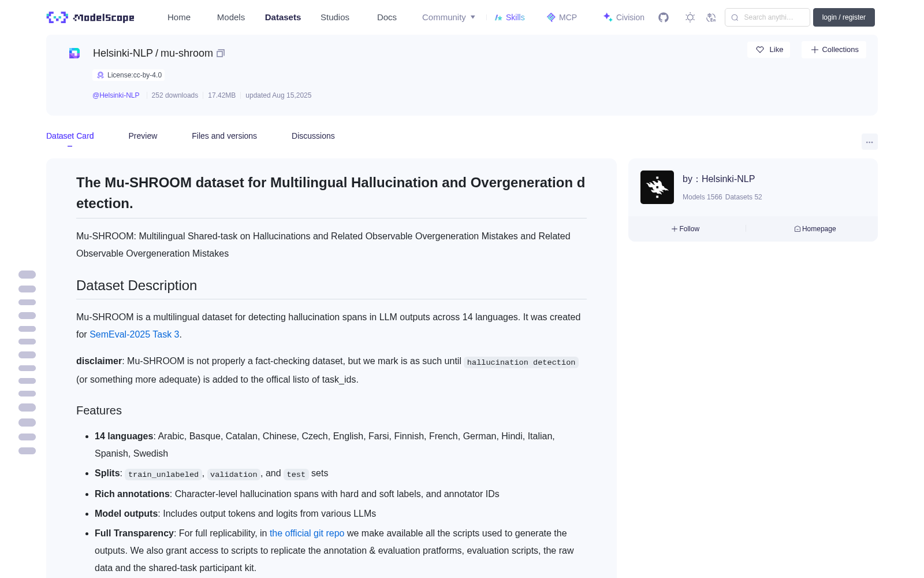Click the 'Models 1566' text

(x=702, y=197)
